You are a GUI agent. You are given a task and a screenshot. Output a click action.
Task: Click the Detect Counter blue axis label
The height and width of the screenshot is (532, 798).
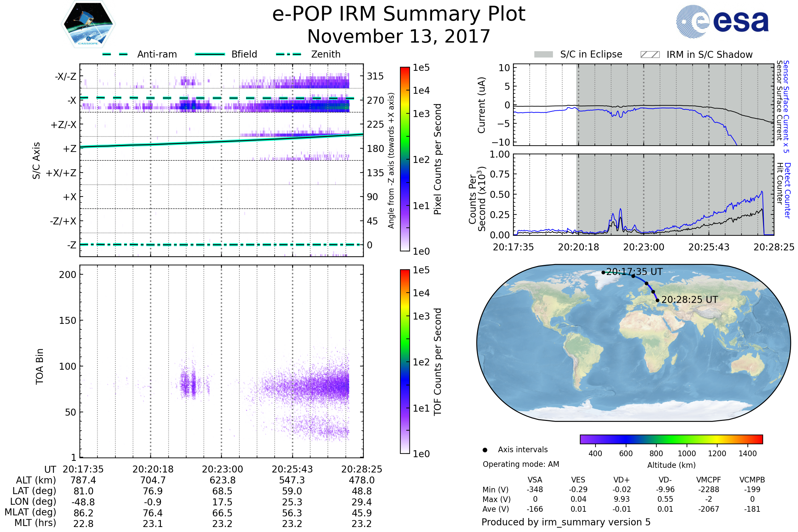click(x=787, y=190)
